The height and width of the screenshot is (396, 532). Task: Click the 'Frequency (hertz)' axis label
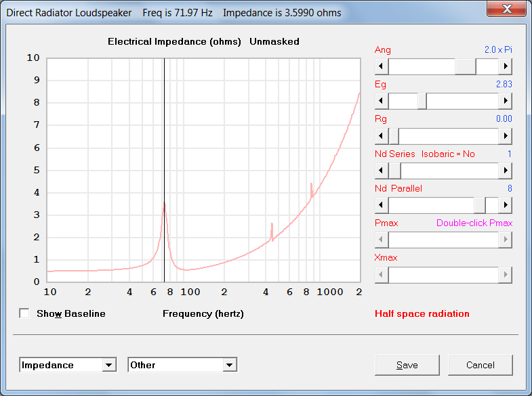tap(203, 313)
